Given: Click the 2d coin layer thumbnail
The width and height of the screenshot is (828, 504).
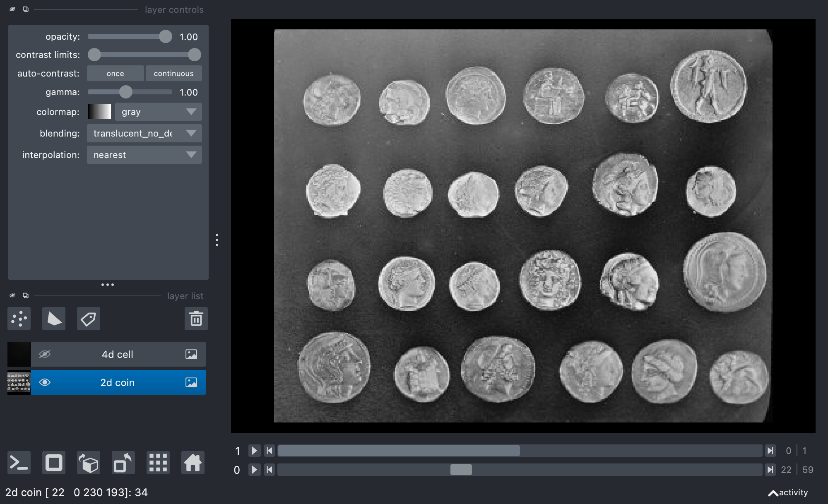Looking at the screenshot, I should click(x=19, y=382).
